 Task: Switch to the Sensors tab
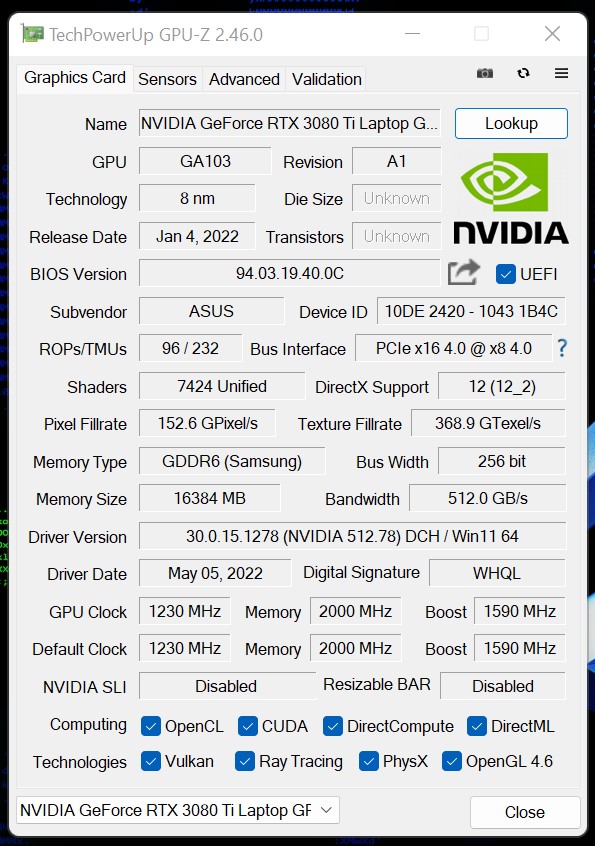point(167,79)
